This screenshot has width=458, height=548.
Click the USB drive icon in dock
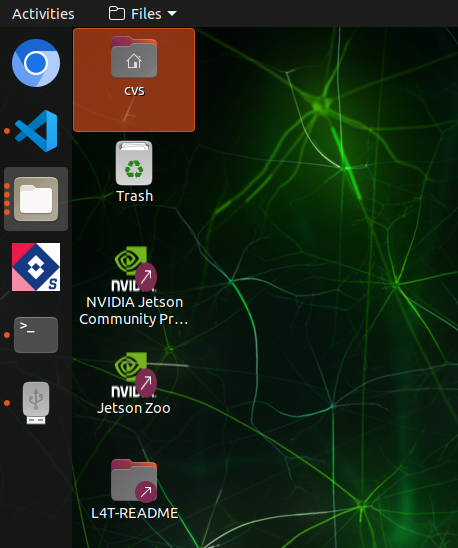(x=36, y=403)
